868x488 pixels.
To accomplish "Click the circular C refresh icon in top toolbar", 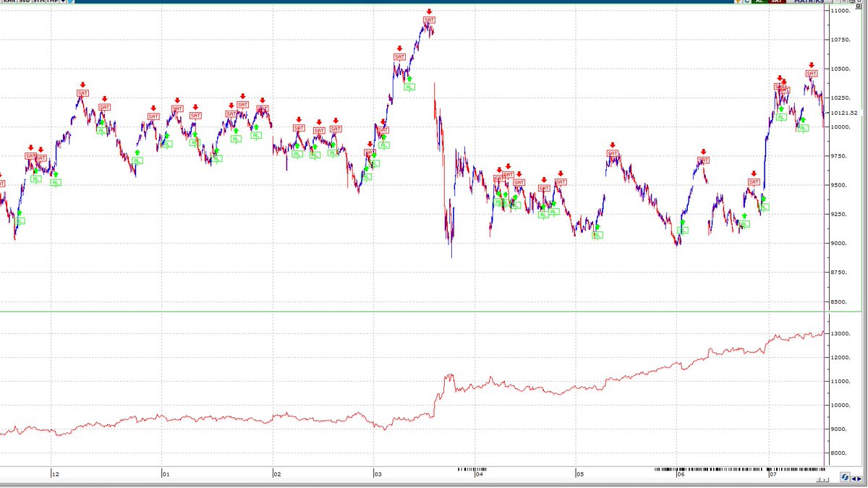I will pyautogui.click(x=747, y=2).
